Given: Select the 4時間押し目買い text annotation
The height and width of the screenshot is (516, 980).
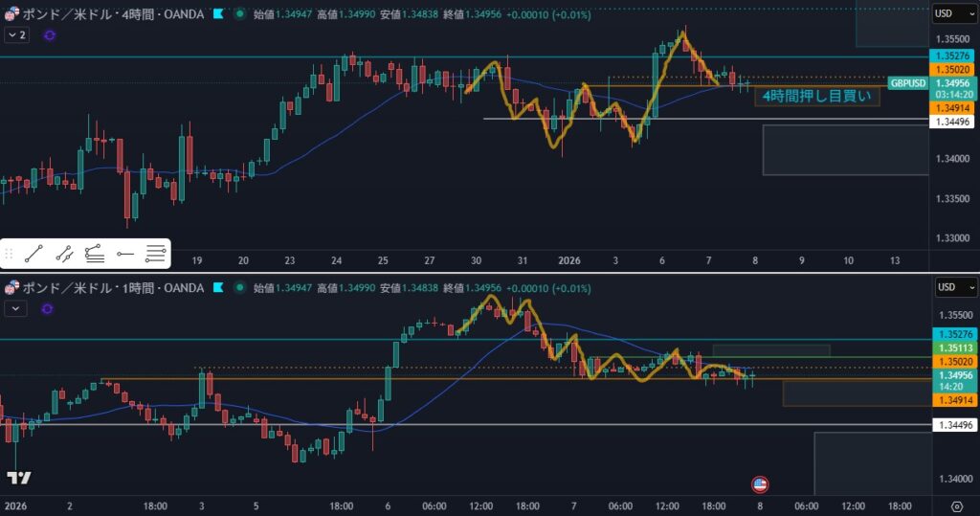Looking at the screenshot, I should [x=815, y=96].
